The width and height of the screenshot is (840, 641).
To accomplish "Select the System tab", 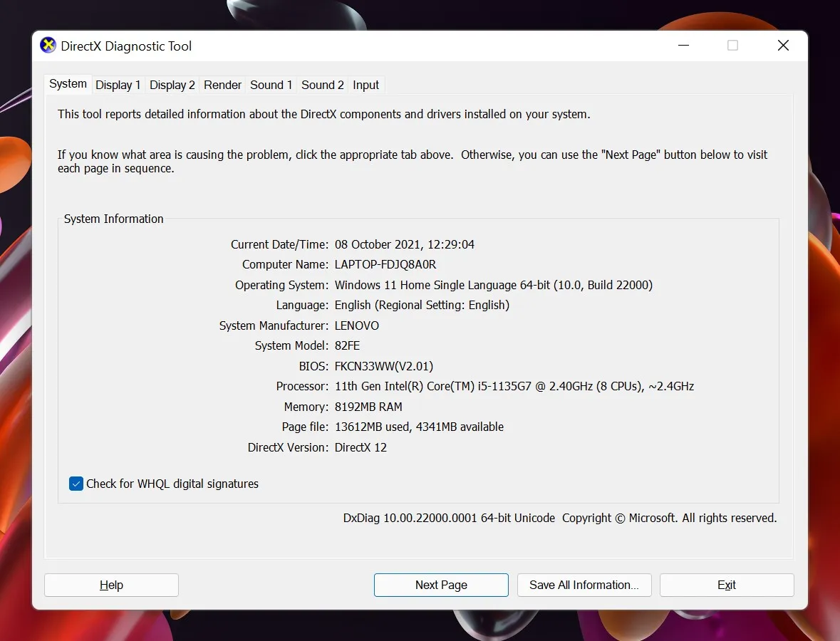I will pos(68,84).
